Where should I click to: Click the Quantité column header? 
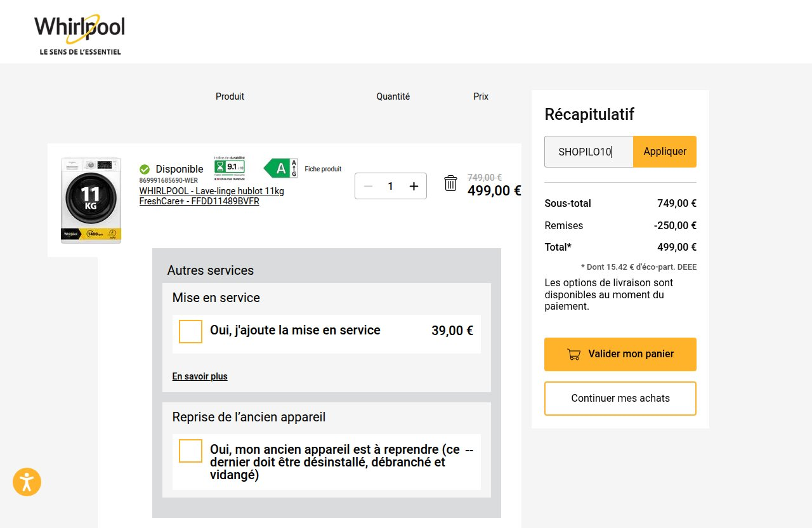click(393, 96)
